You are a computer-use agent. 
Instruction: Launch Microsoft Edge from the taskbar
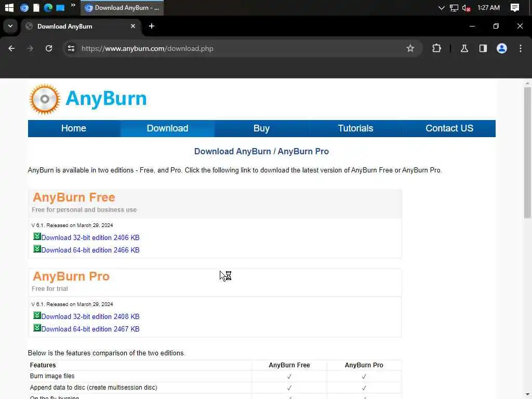tap(48, 7)
